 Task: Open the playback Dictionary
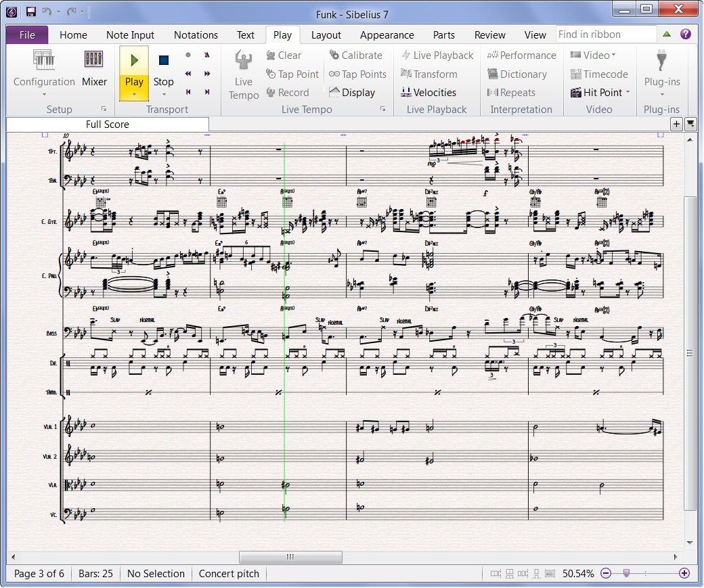pyautogui.click(x=516, y=74)
